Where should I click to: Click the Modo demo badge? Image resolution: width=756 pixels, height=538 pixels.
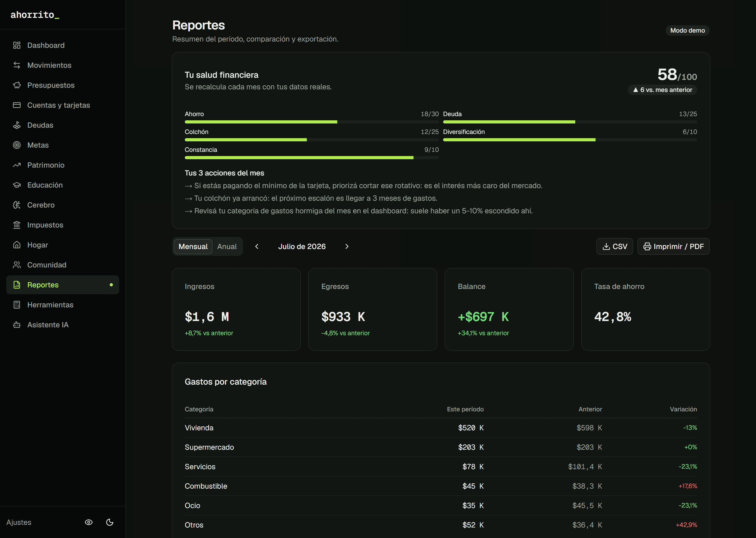pyautogui.click(x=687, y=30)
